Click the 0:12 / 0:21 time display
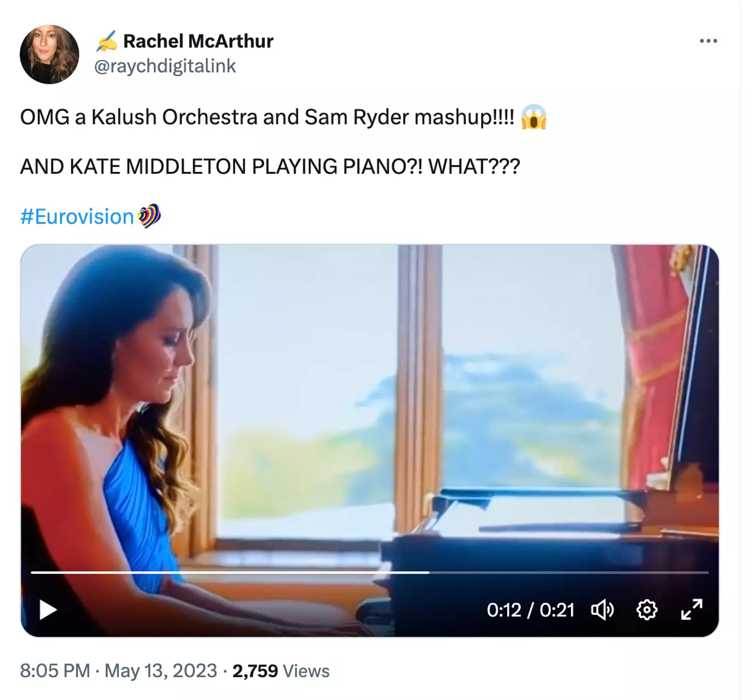Viewport: 746px width, 700px height. 530,610
